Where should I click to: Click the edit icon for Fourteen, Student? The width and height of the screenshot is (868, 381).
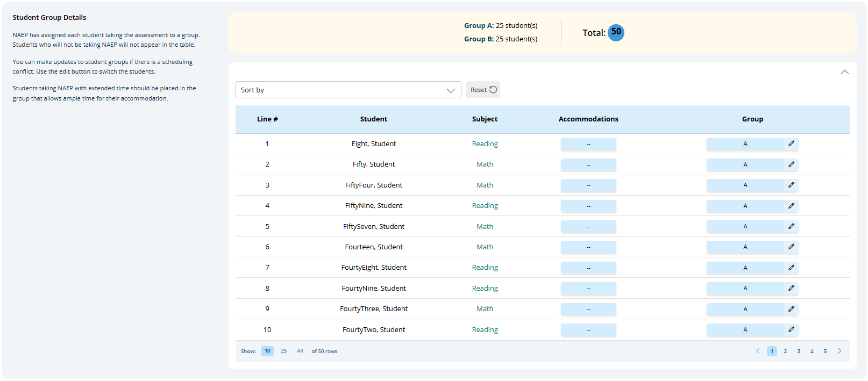[x=791, y=247]
